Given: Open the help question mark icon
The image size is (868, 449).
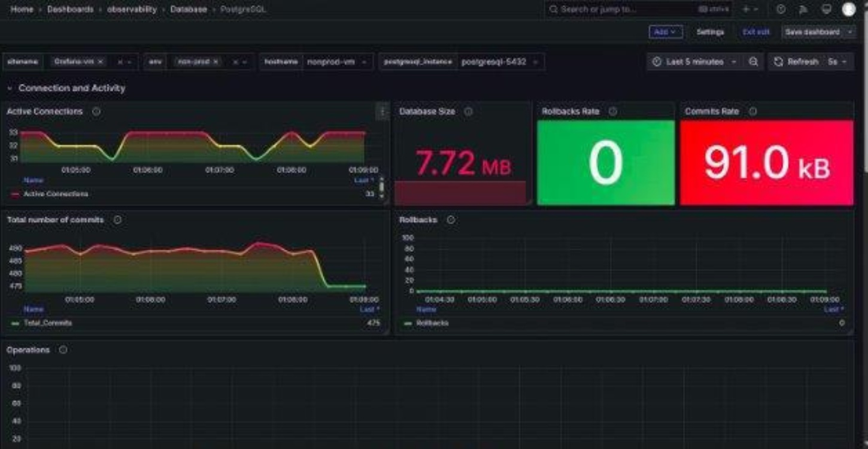Looking at the screenshot, I should 781,10.
